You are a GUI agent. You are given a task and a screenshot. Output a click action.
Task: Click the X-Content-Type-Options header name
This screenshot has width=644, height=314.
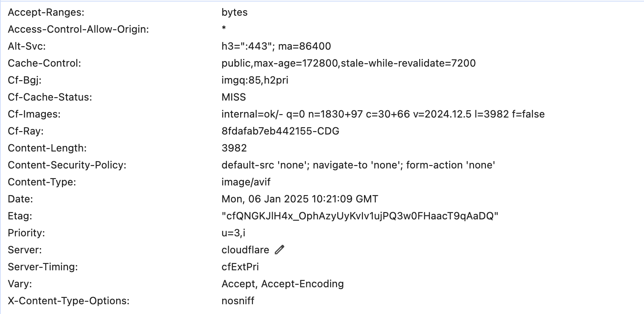tap(68, 301)
